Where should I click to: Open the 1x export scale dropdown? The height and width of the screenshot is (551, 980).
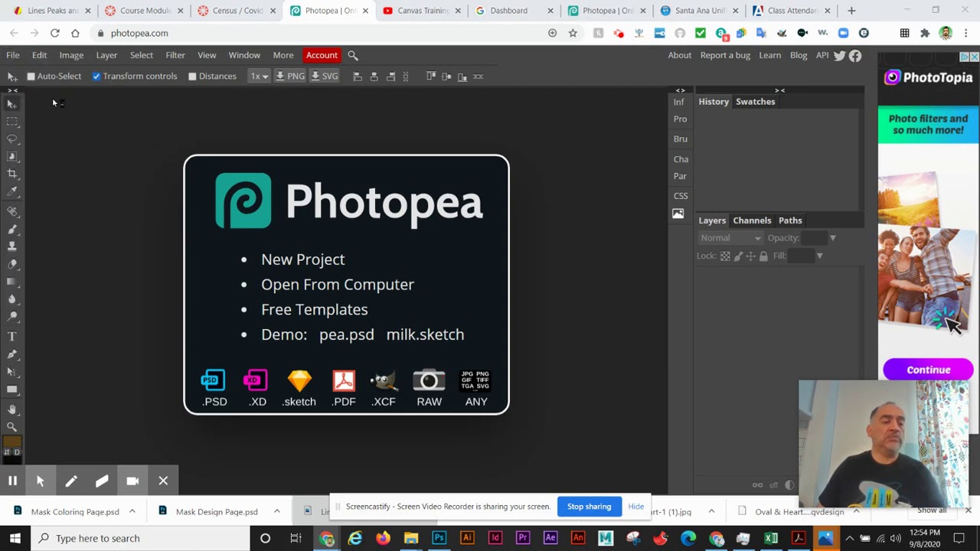tap(259, 77)
